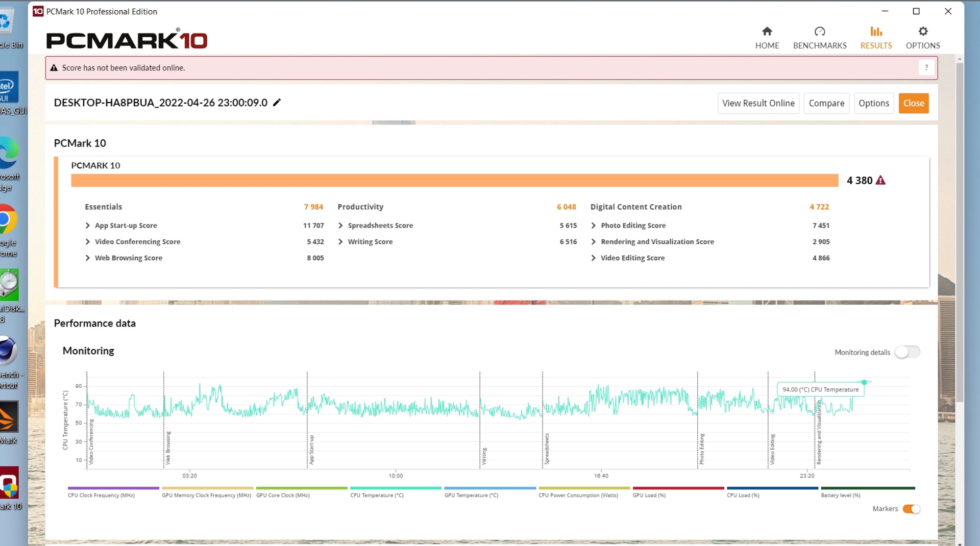Screen dimensions: 980x546
Task: Go to RESULTS tab
Action: (876, 38)
